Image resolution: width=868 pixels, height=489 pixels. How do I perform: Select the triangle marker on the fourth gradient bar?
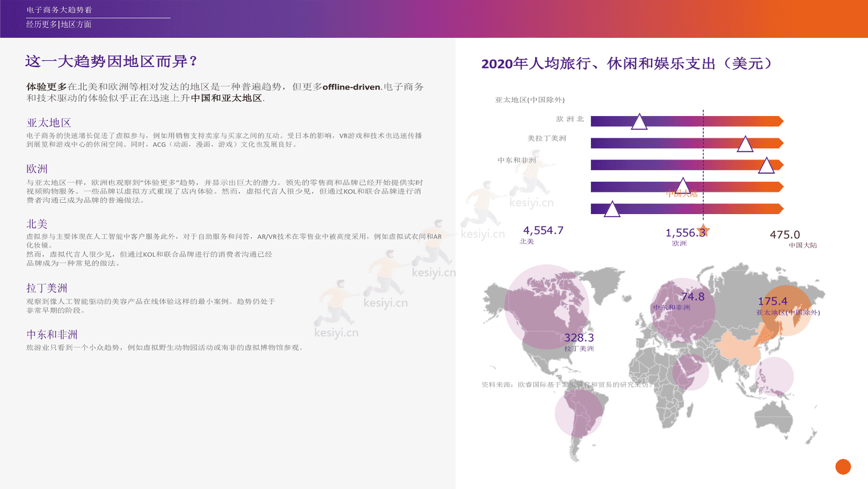coord(683,186)
